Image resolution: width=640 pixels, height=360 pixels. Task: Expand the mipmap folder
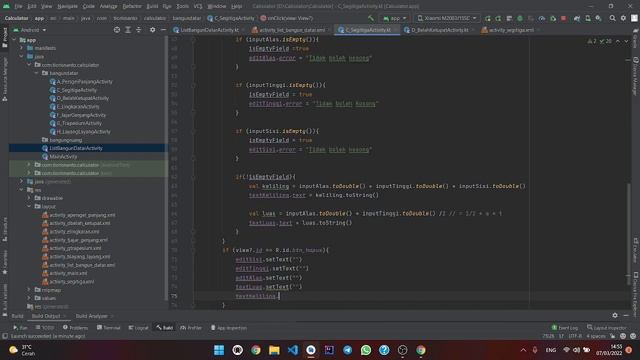pyautogui.click(x=29, y=290)
